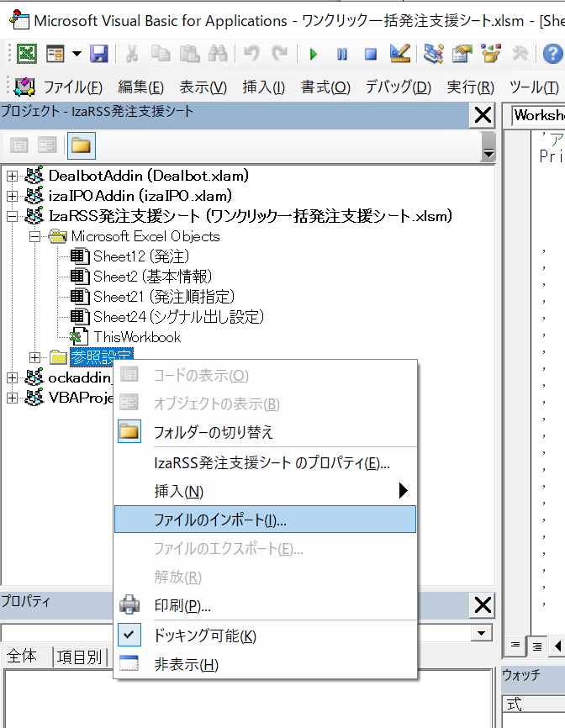Click the Paste clipboard icon
Viewport: 565px width, 728px height.
pyautogui.click(x=189, y=54)
